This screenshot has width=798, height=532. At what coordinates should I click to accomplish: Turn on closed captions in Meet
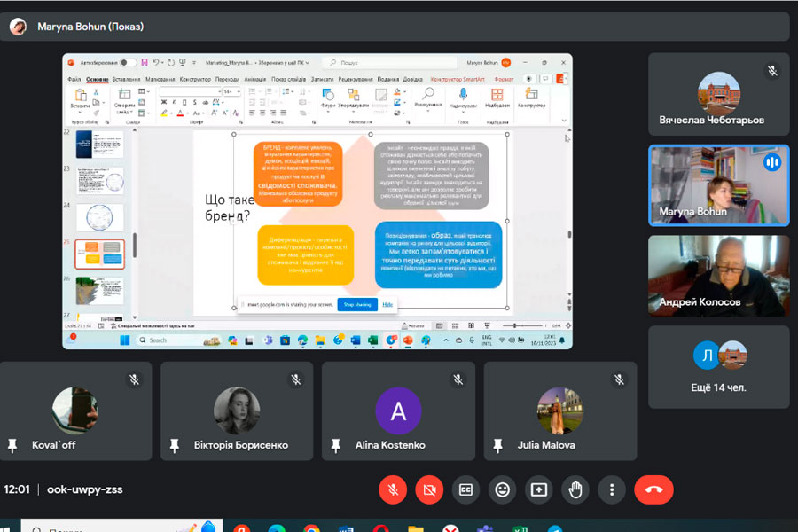point(466,489)
